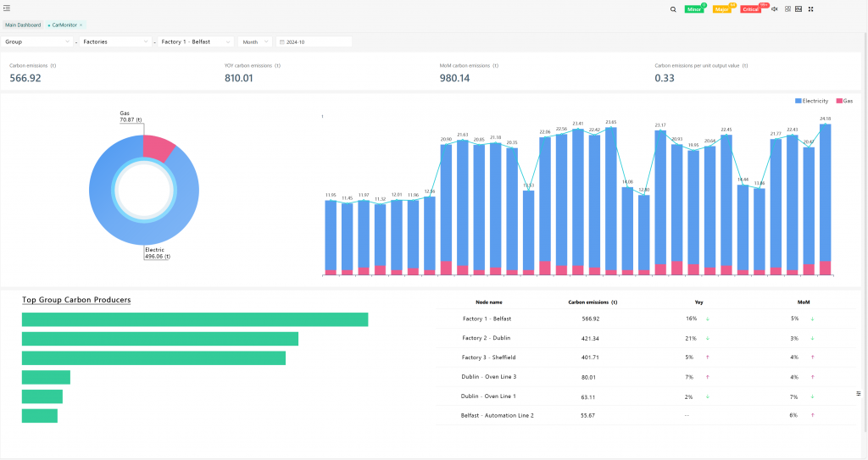Expand the Factories dropdown

pos(116,42)
